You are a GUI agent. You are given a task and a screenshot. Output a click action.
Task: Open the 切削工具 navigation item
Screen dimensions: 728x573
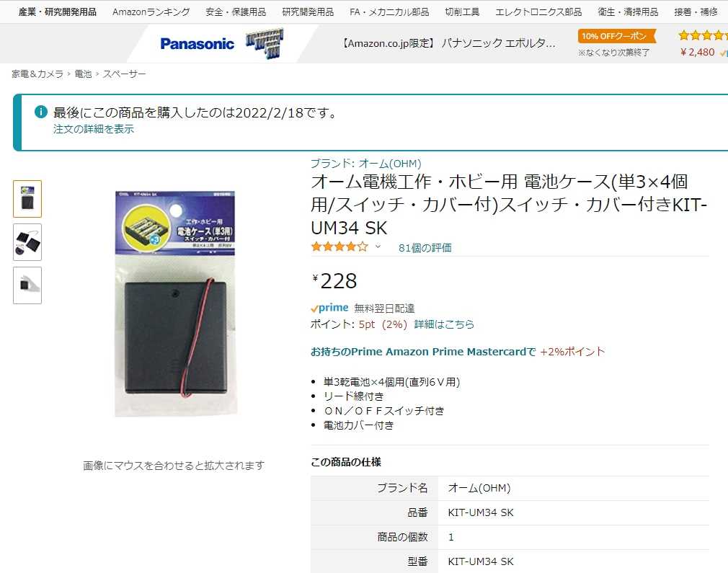462,12
